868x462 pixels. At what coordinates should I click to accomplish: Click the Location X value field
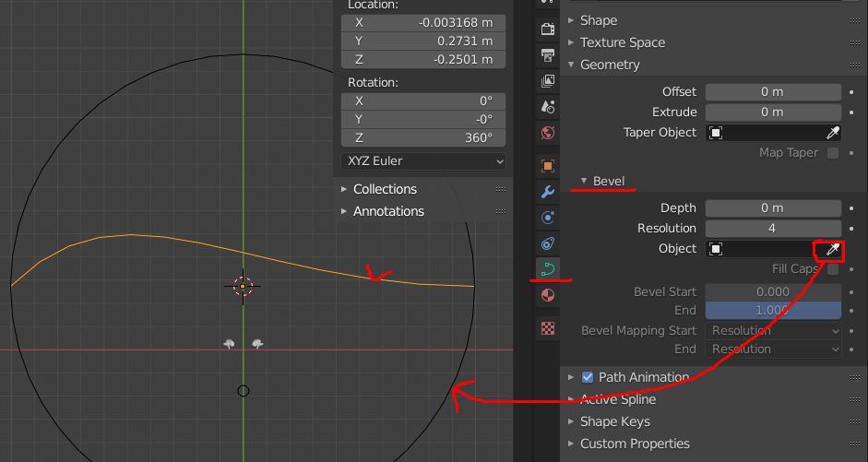(x=423, y=23)
